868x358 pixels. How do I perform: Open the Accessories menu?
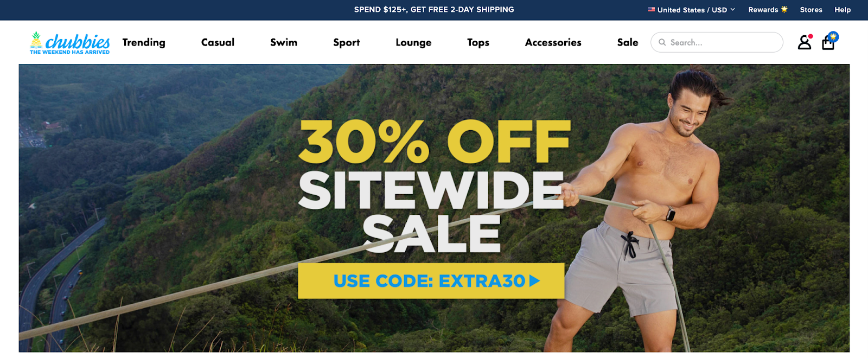553,42
